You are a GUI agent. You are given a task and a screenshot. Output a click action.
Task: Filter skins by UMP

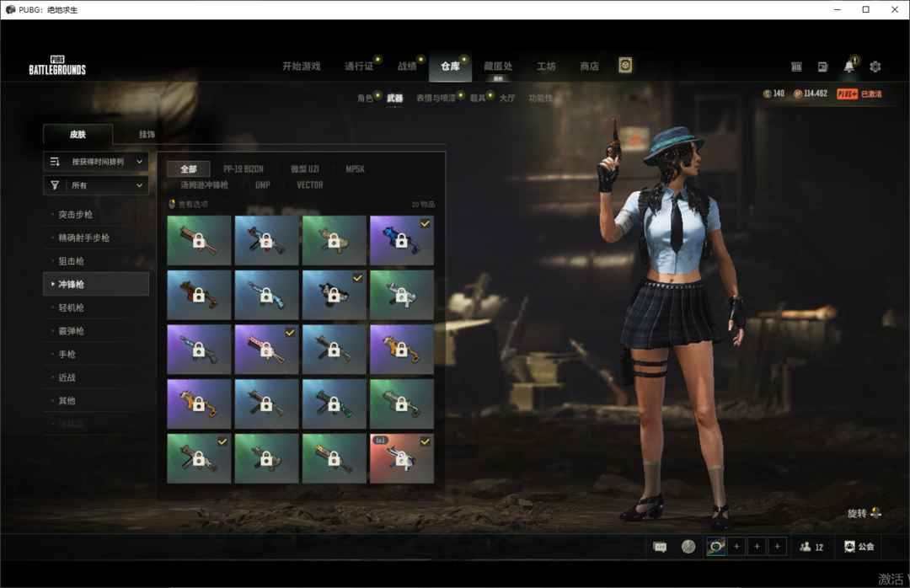pyautogui.click(x=263, y=184)
